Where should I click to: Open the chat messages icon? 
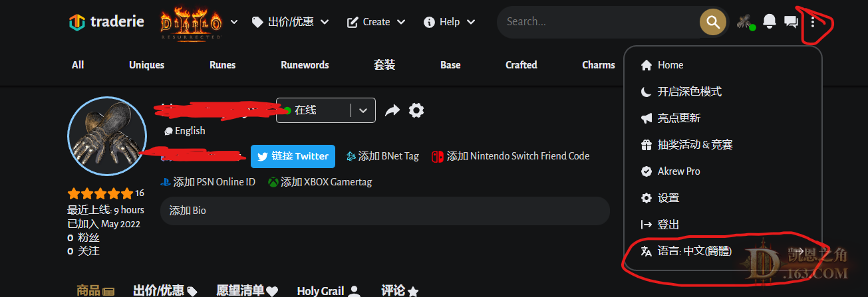coord(791,22)
